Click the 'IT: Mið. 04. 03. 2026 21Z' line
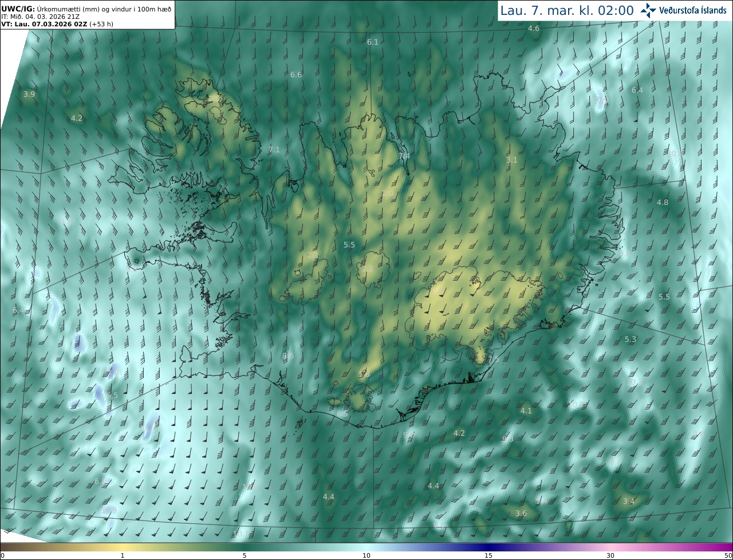Image resolution: width=733 pixels, height=560 pixels. [40, 17]
